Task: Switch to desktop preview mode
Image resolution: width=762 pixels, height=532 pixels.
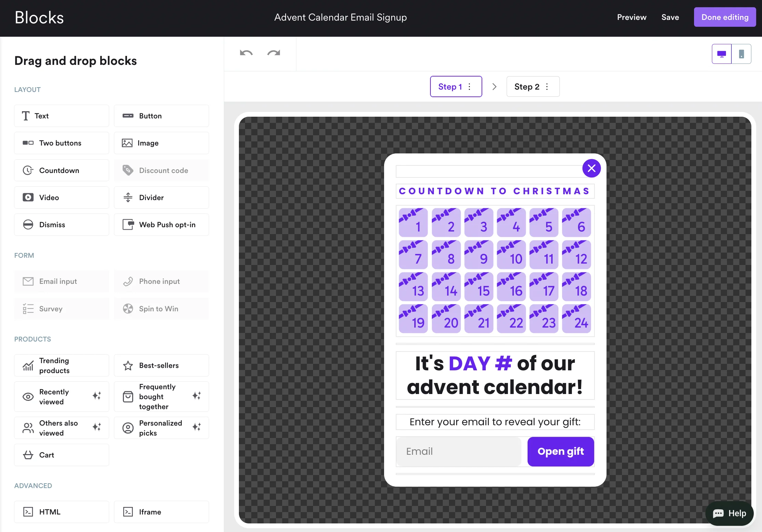Action: pyautogui.click(x=721, y=54)
